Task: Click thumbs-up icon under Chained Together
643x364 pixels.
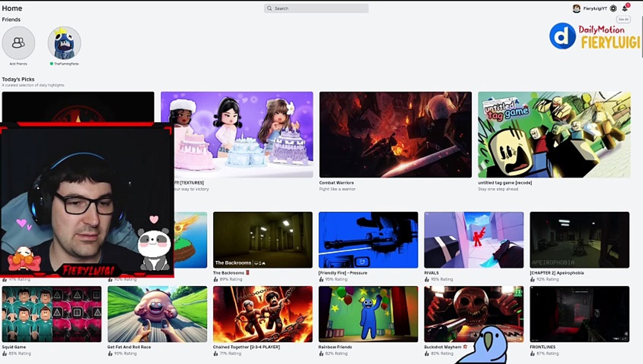Action: point(216,354)
